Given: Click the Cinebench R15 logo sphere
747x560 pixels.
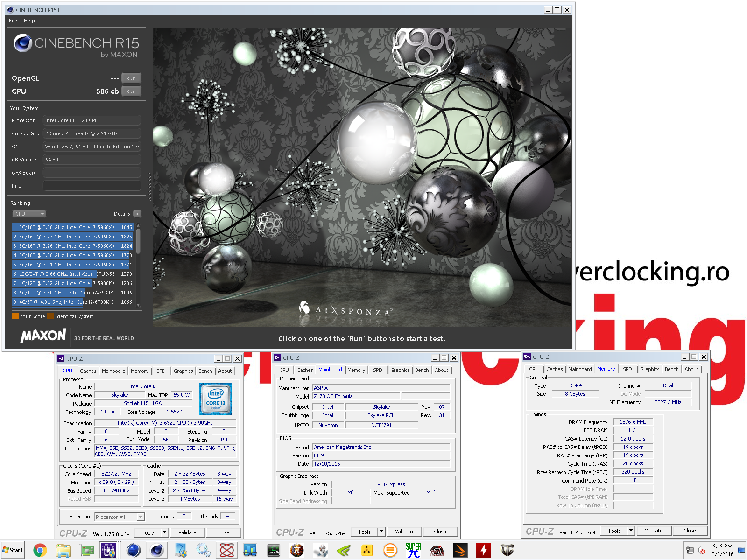Looking at the screenshot, I should [x=23, y=43].
